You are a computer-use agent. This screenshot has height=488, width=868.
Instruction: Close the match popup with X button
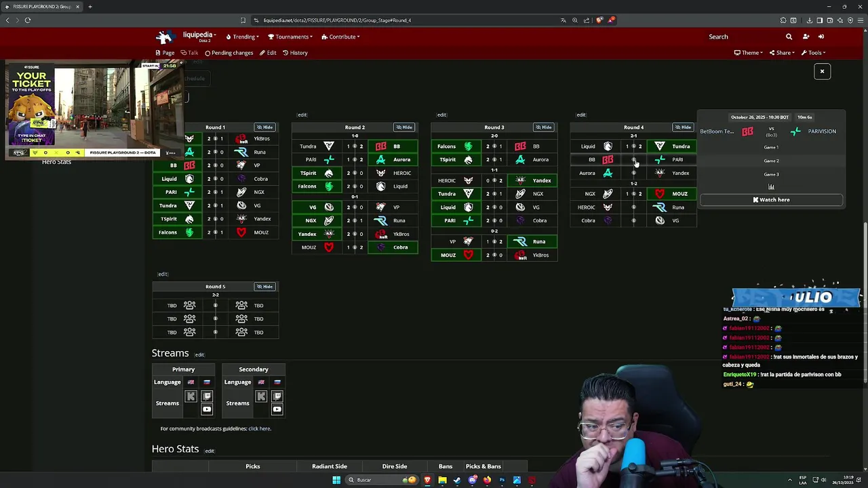coord(822,71)
